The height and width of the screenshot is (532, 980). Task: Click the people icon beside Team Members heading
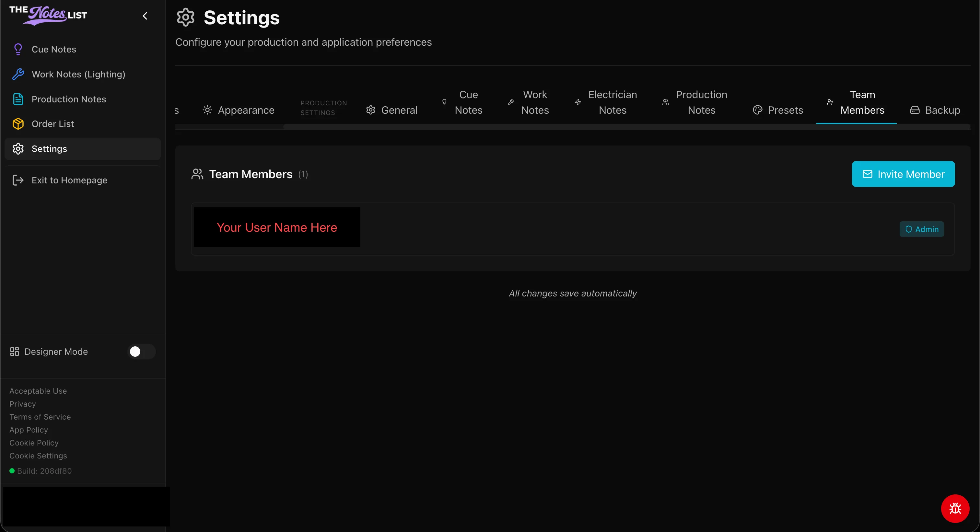pyautogui.click(x=197, y=174)
